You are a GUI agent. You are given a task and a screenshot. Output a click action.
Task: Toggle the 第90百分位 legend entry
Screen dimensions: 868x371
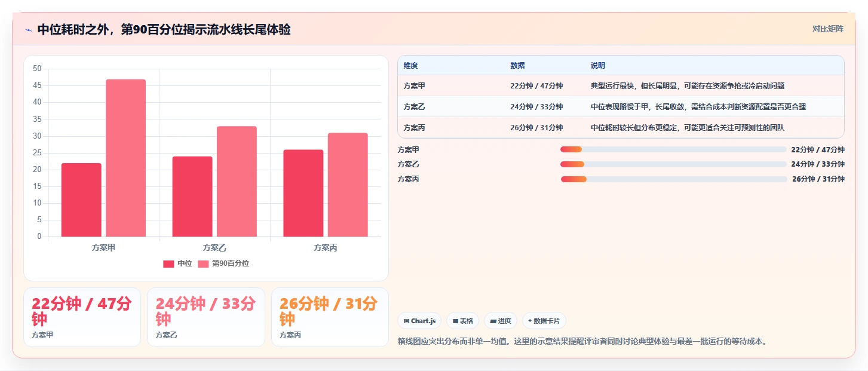click(223, 263)
